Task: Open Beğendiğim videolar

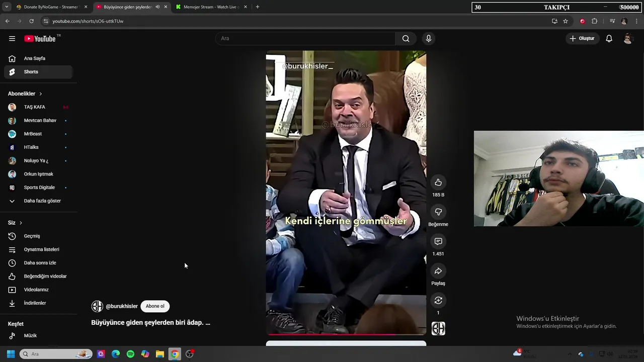Action: point(38,277)
